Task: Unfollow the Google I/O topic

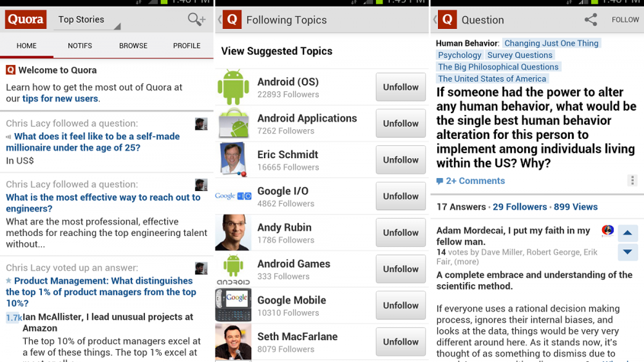Action: (x=400, y=196)
